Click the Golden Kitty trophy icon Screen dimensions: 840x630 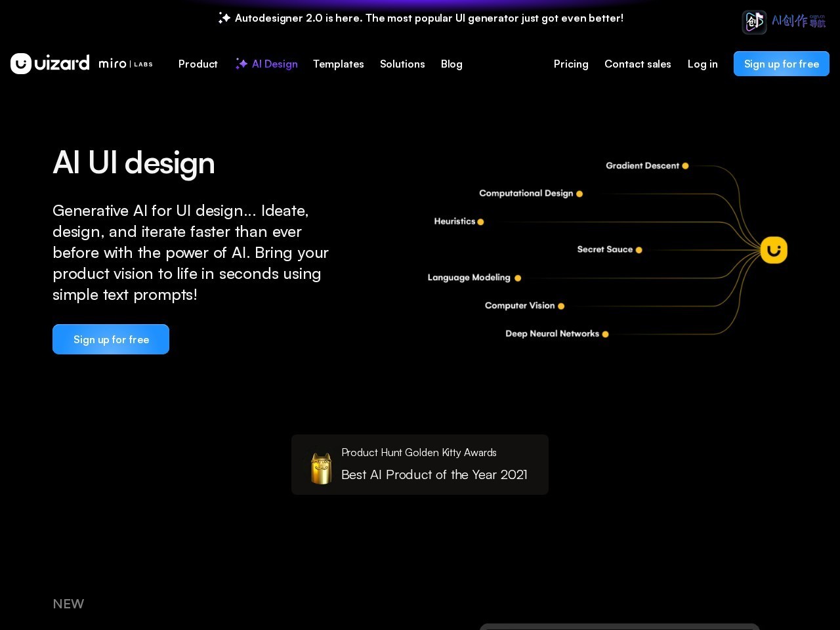pyautogui.click(x=321, y=469)
